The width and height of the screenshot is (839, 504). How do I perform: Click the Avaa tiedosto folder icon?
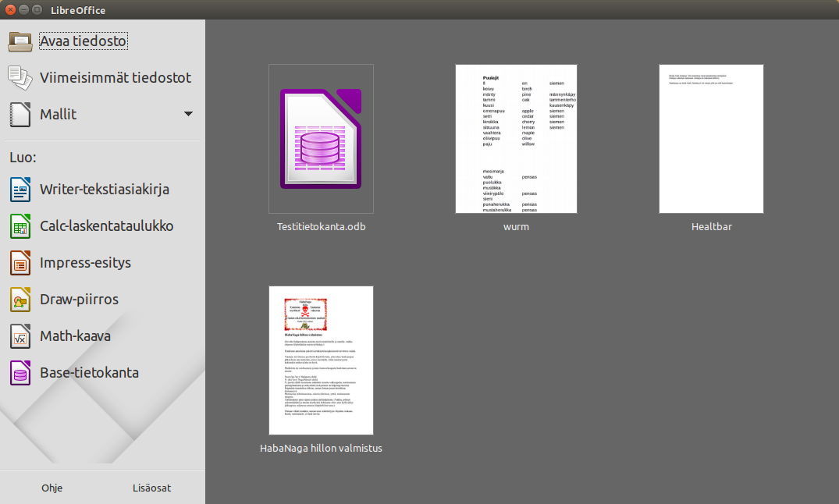click(20, 41)
